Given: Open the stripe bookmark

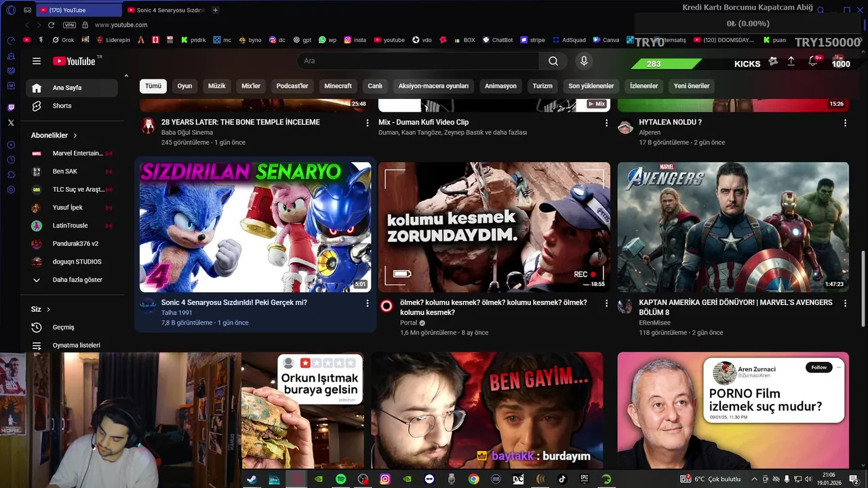Looking at the screenshot, I should 532,40.
